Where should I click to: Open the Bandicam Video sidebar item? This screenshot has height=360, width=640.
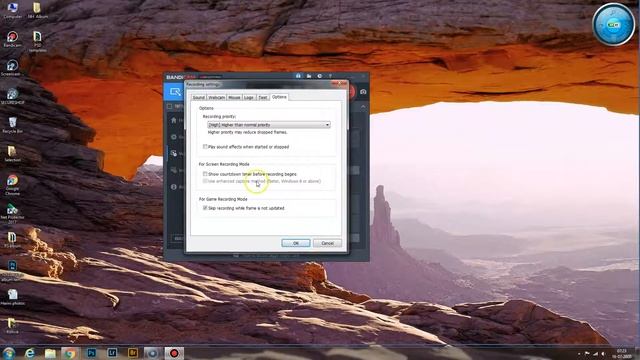click(174, 153)
